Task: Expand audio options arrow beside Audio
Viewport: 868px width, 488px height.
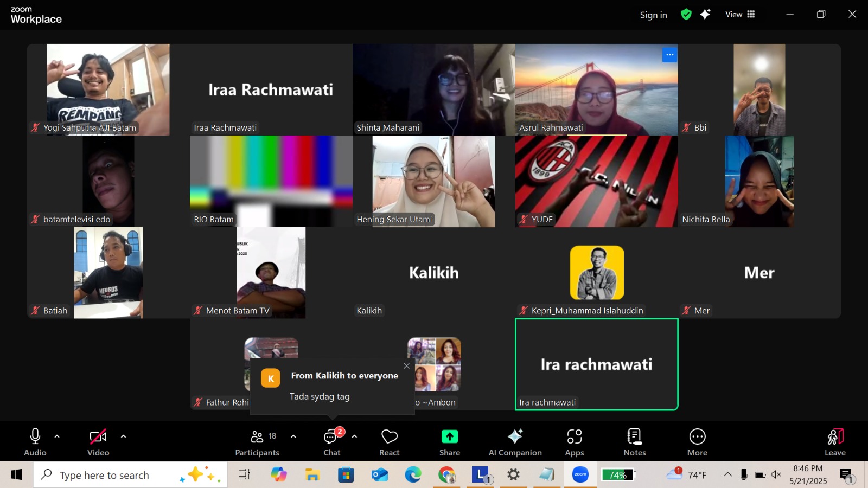Action: coord(57,436)
